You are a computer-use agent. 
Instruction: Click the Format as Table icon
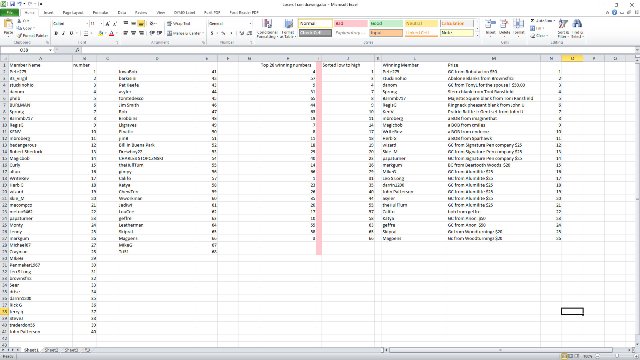pos(288,28)
